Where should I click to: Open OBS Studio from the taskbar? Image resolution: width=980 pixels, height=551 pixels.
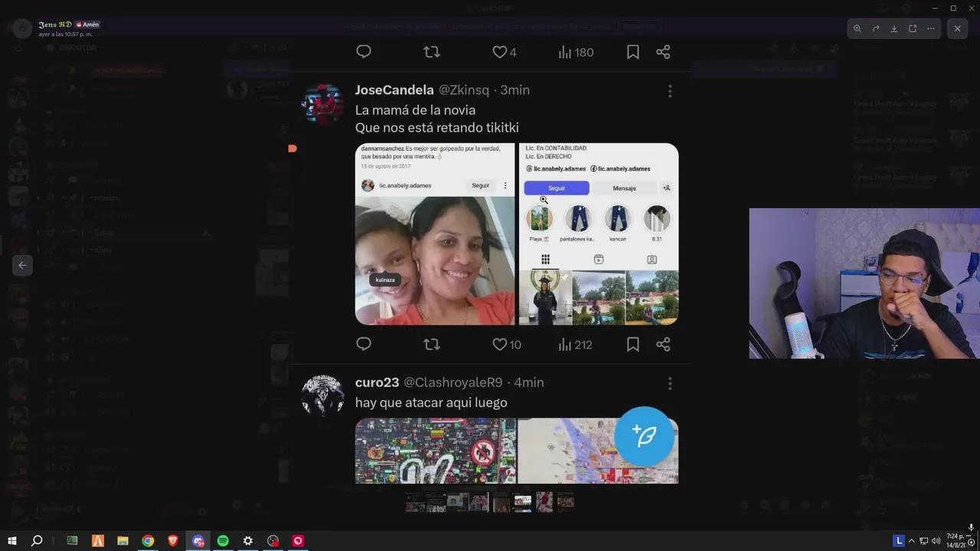coord(273,541)
